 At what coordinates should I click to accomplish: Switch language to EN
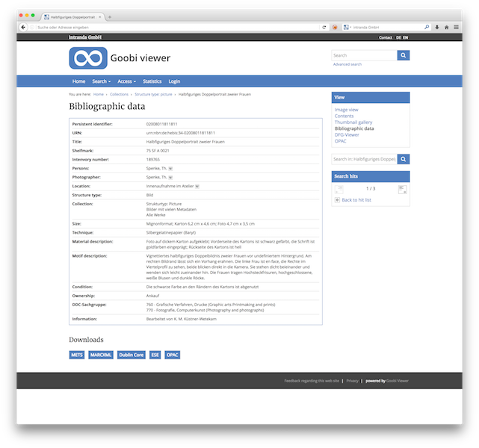coord(405,37)
